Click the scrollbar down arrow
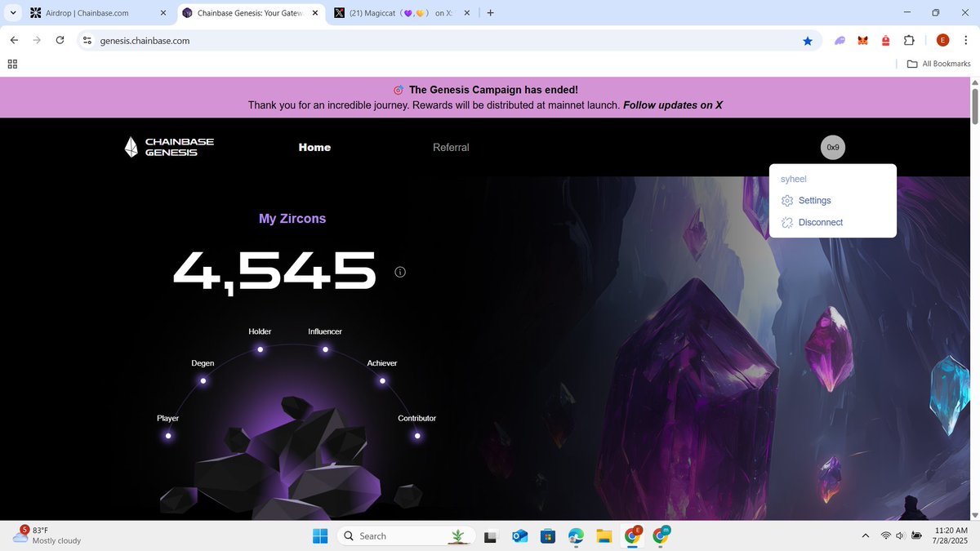The height and width of the screenshot is (551, 980). [x=973, y=515]
